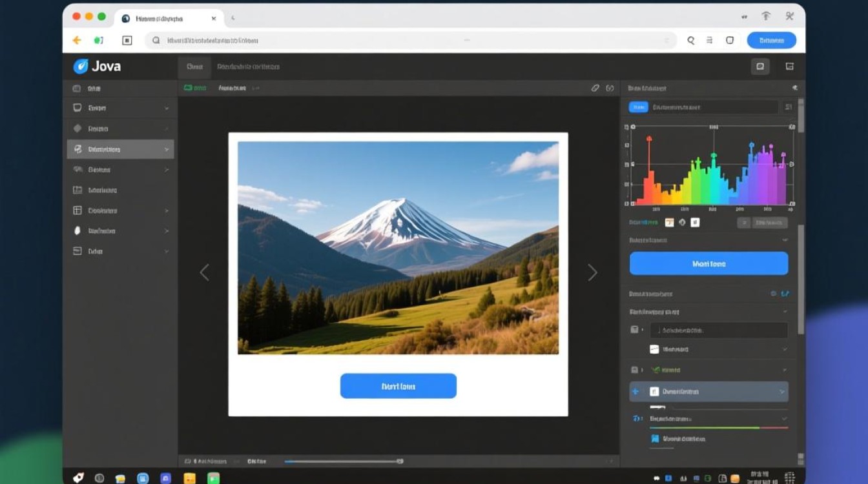The width and height of the screenshot is (868, 484).
Task: Switch to the second tab in app header
Action: coord(248,66)
